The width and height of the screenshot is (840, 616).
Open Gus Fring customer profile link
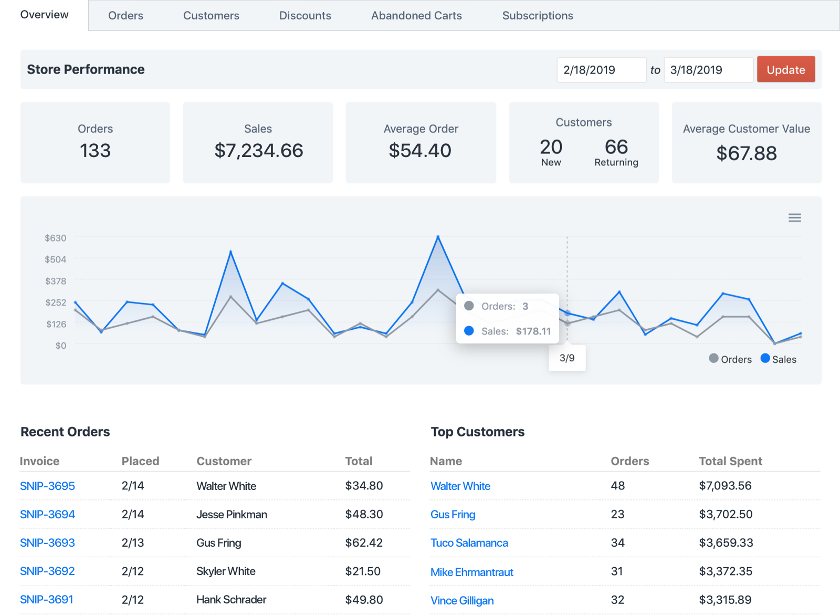click(453, 515)
